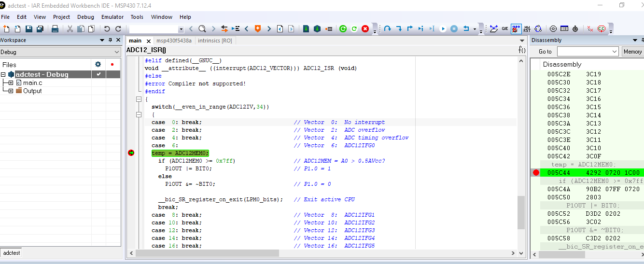Click the green Restart Debugger icon
This screenshot has width=644, height=264.
[x=343, y=29]
